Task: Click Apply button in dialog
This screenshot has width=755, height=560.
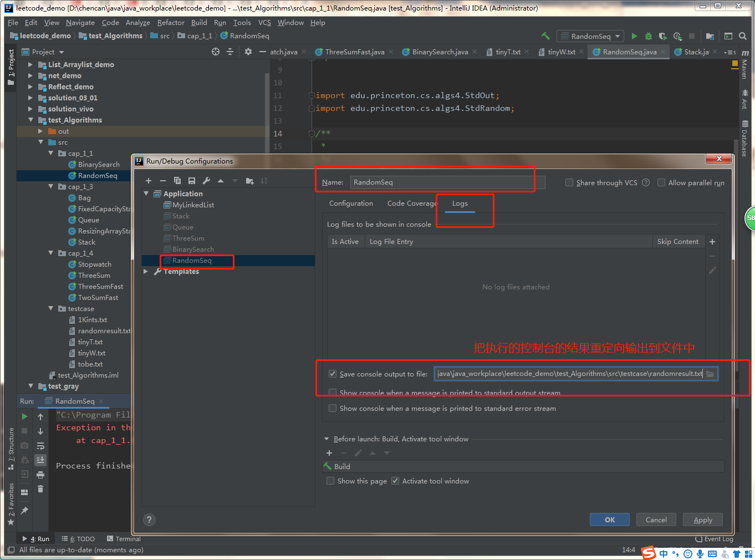Action: tap(703, 520)
